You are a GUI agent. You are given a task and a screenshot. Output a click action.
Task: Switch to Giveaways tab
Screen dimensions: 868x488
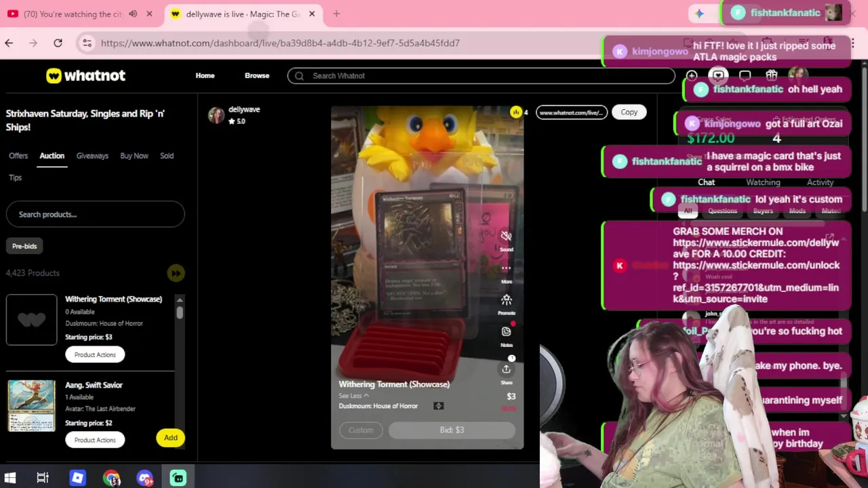(92, 156)
